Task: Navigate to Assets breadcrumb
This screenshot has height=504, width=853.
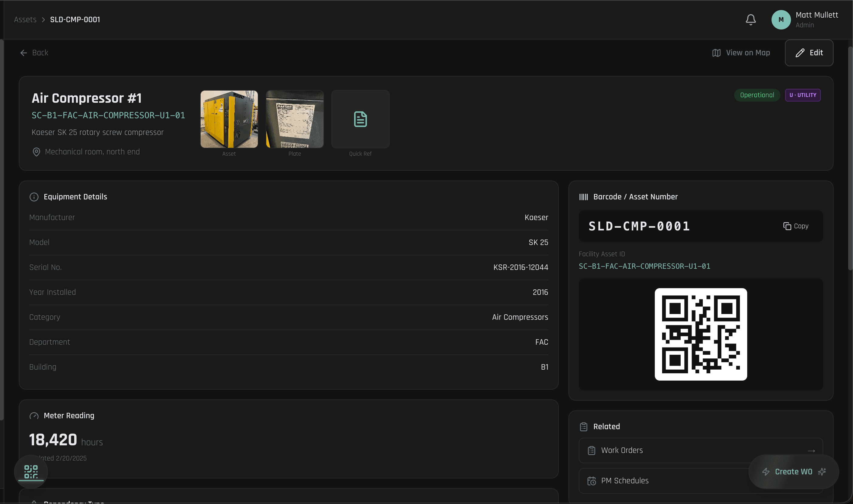Action: pos(25,20)
